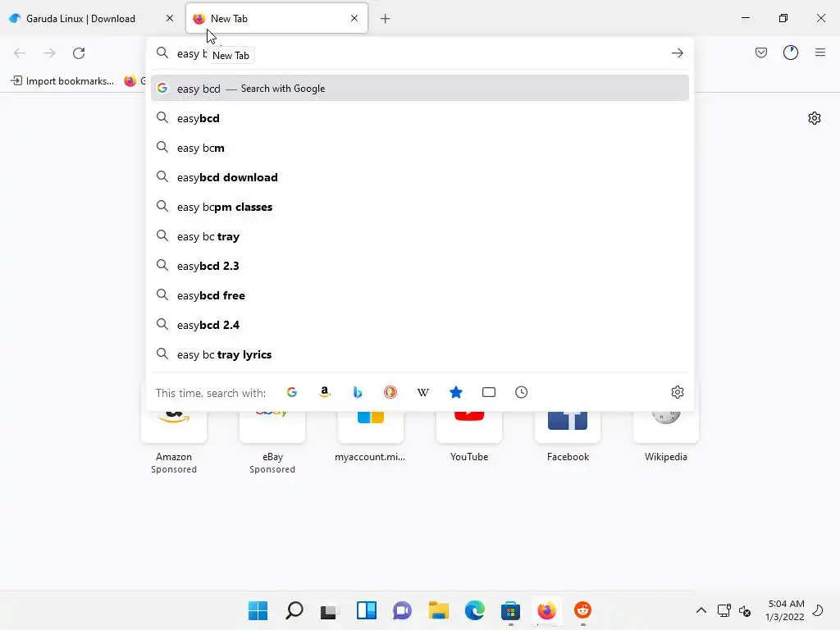Launch Microsoft Edge from taskbar
The width and height of the screenshot is (840, 630).
[475, 610]
